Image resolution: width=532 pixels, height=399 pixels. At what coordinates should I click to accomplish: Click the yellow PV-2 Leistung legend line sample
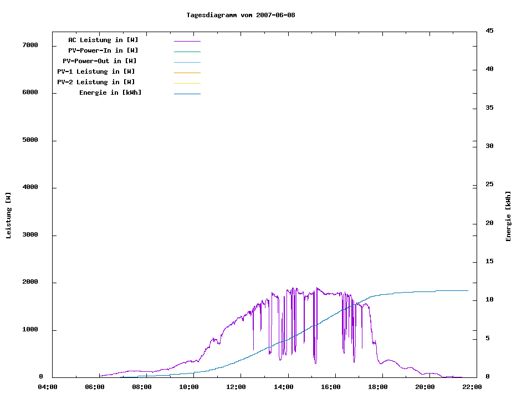pyautogui.click(x=187, y=83)
